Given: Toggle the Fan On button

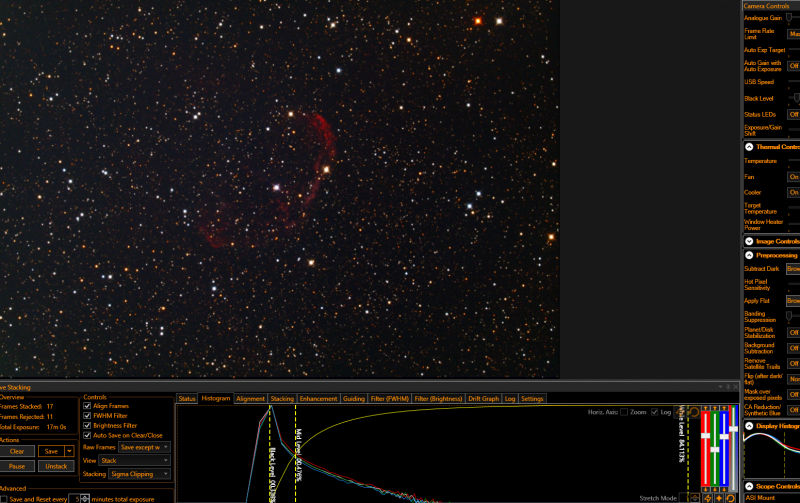Looking at the screenshot, I should click(x=794, y=177).
